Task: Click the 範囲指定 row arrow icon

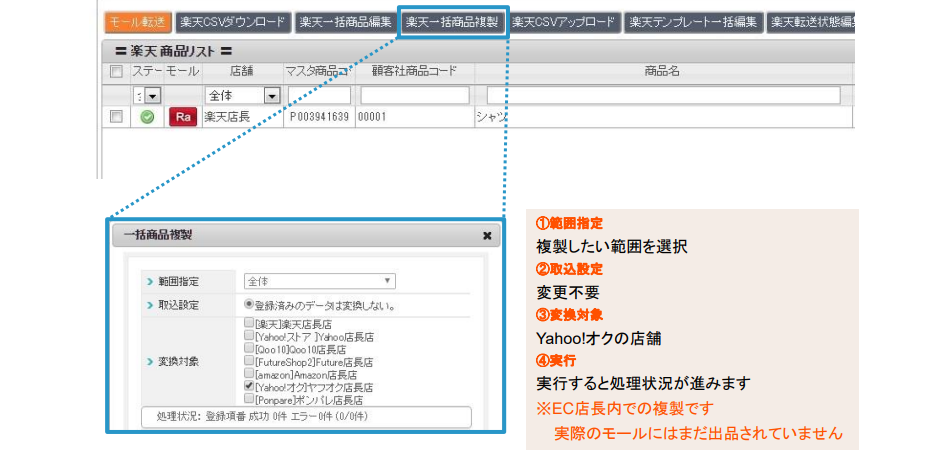Action: [150, 281]
